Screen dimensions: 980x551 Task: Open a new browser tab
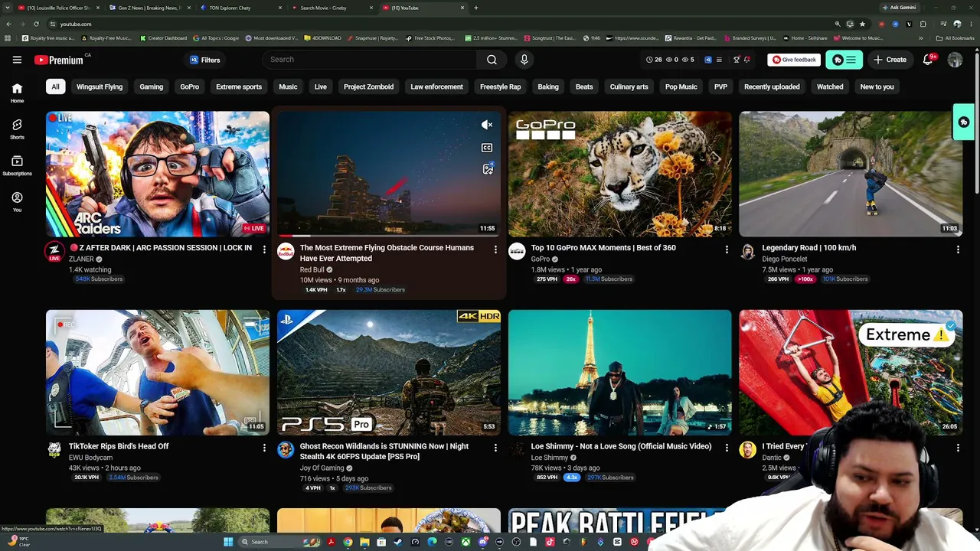tap(475, 8)
